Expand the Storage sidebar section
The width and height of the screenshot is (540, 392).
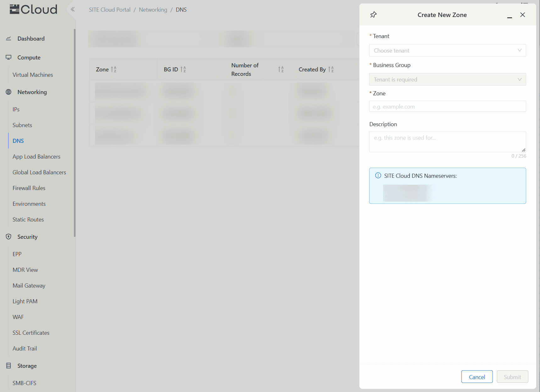click(27, 366)
